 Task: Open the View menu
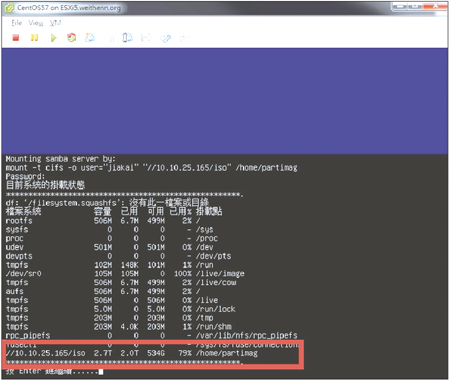[x=36, y=23]
